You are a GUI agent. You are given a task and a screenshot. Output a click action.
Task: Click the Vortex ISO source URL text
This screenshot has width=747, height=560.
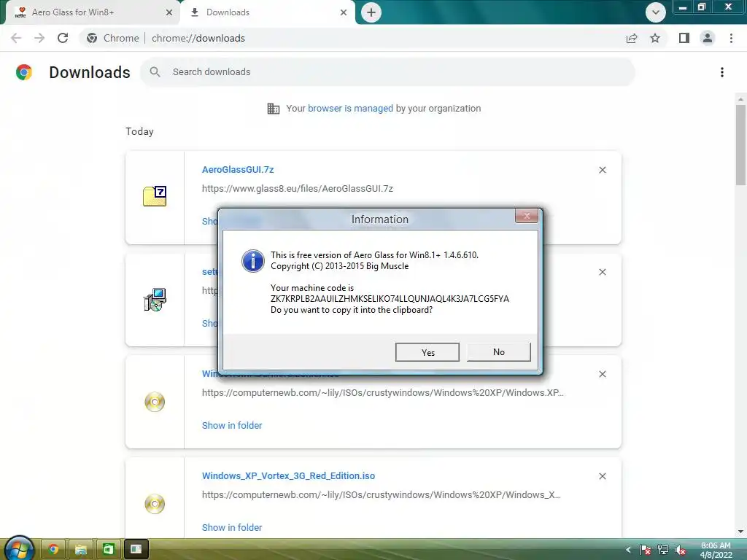[x=381, y=495]
